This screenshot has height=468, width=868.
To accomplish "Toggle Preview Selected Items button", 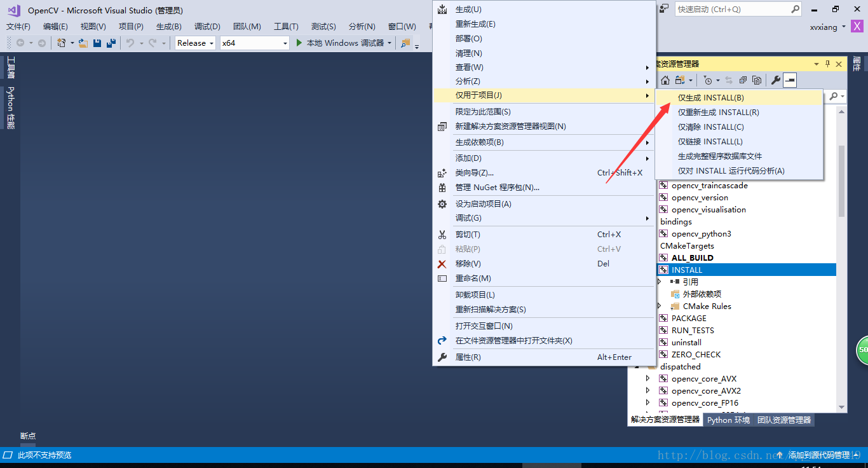I will tap(790, 80).
